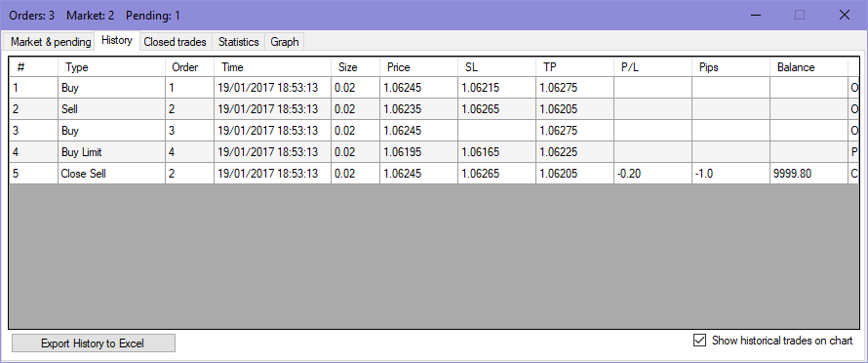Viewport: 868px width, 363px height.
Task: Click the P/L column header
Action: 652,67
